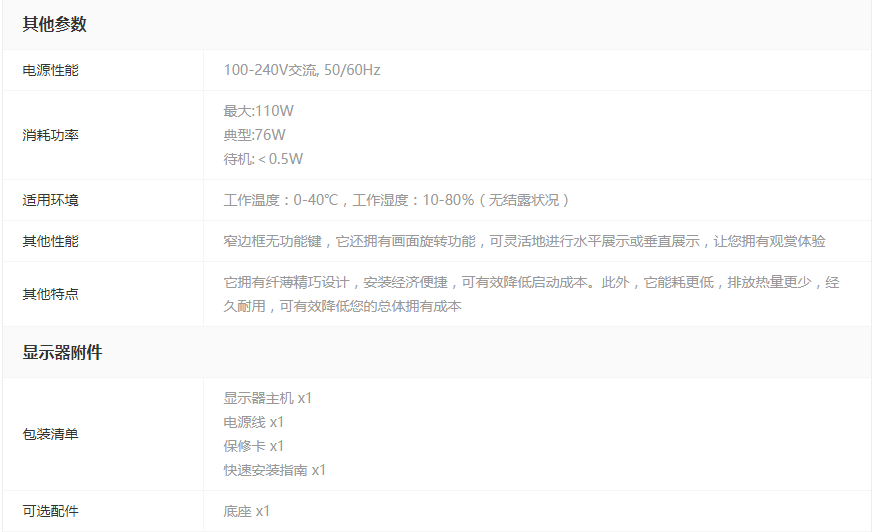The height and width of the screenshot is (532, 875).
Task: Select the 保修卡 x1 list item
Action: tap(254, 446)
